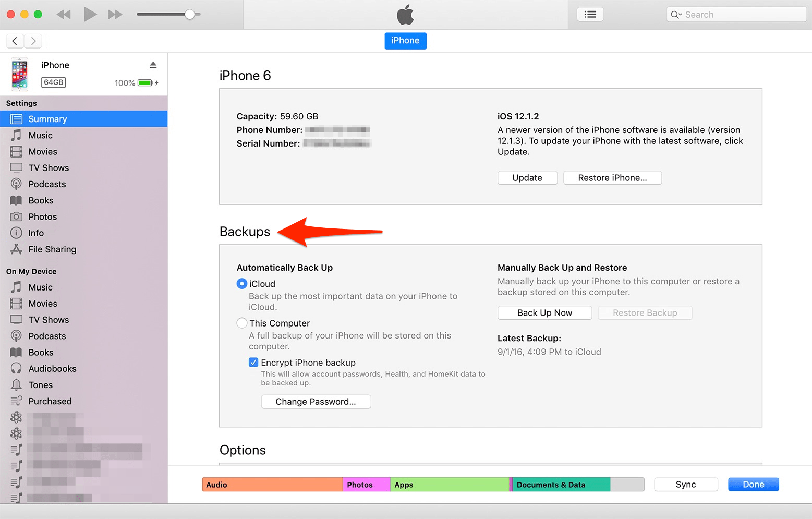Click Back Up Now
812x519 pixels.
tap(544, 312)
